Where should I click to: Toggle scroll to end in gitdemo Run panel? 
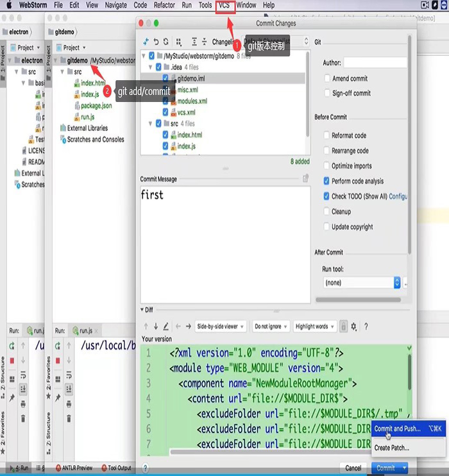(69, 389)
